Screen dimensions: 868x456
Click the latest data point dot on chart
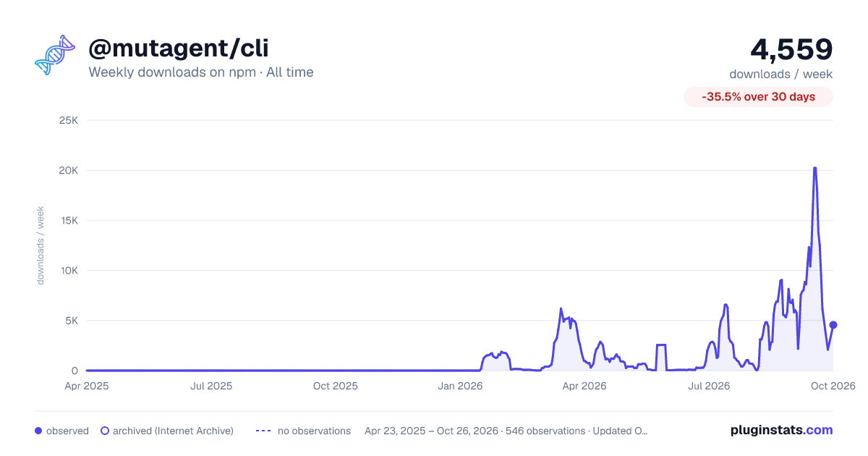(833, 325)
